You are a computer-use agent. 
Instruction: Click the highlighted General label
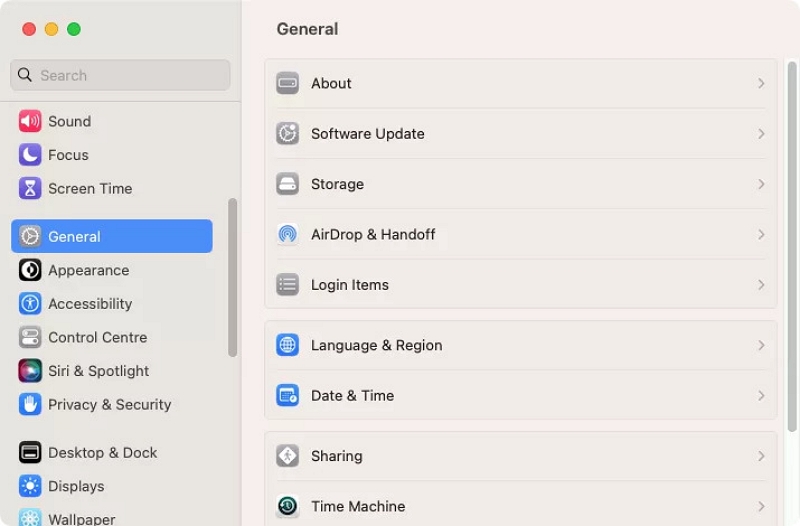pyautogui.click(x=74, y=237)
